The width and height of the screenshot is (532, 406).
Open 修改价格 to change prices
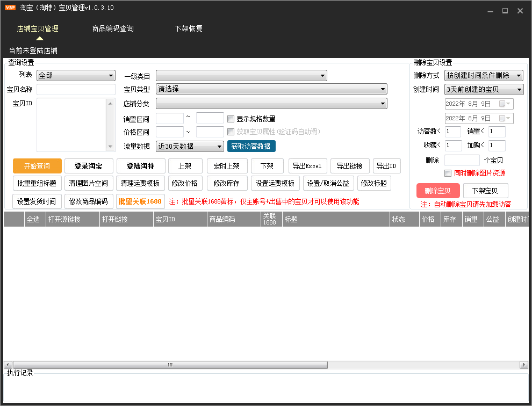pos(186,183)
